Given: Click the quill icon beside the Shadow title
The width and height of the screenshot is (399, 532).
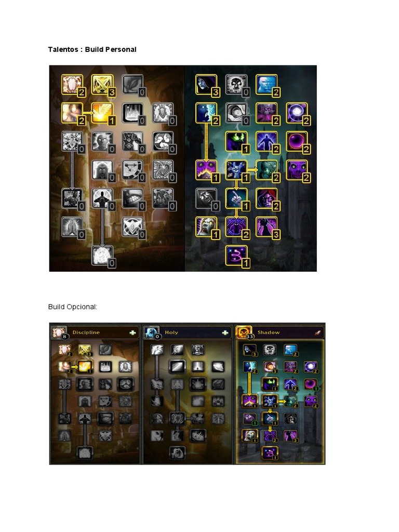Looking at the screenshot, I should (317, 332).
